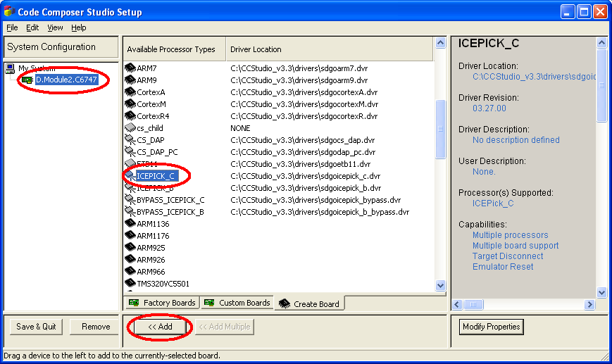Click the sdgoicepick_c.dvr driver path
Viewport: 612px width, 364px height.
coord(305,176)
